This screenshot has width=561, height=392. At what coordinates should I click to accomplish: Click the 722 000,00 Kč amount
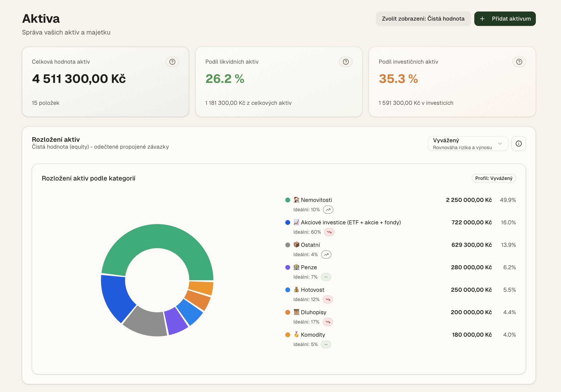(x=472, y=222)
